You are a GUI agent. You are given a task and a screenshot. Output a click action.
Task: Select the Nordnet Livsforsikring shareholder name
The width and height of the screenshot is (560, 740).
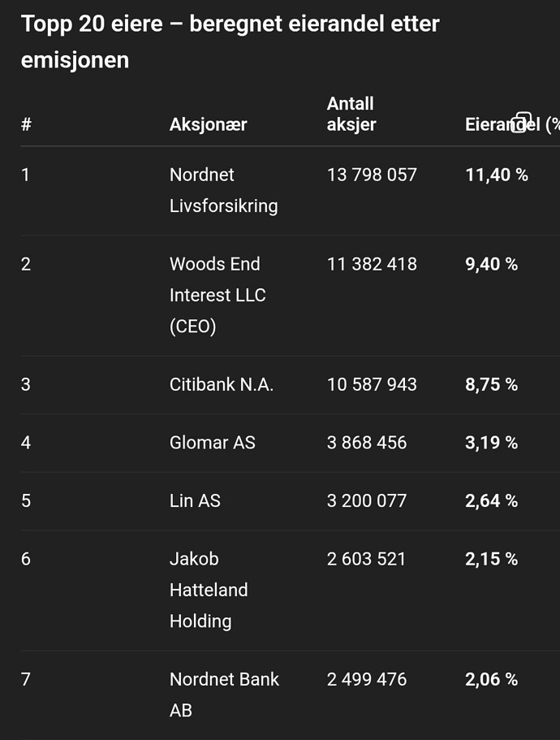[223, 190]
